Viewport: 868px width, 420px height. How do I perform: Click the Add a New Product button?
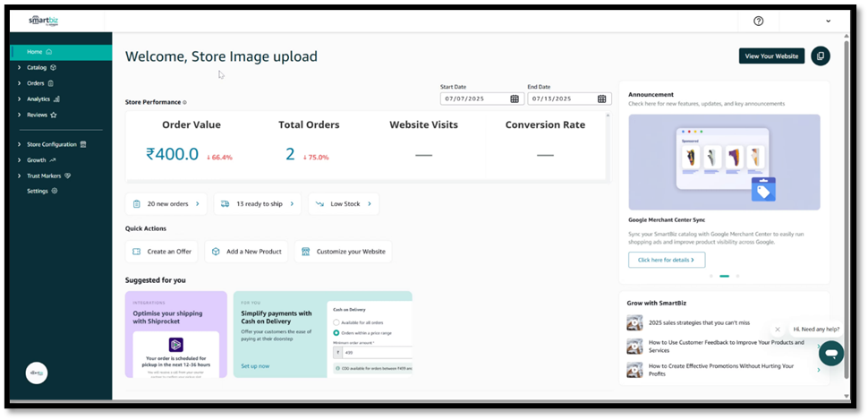[246, 252]
